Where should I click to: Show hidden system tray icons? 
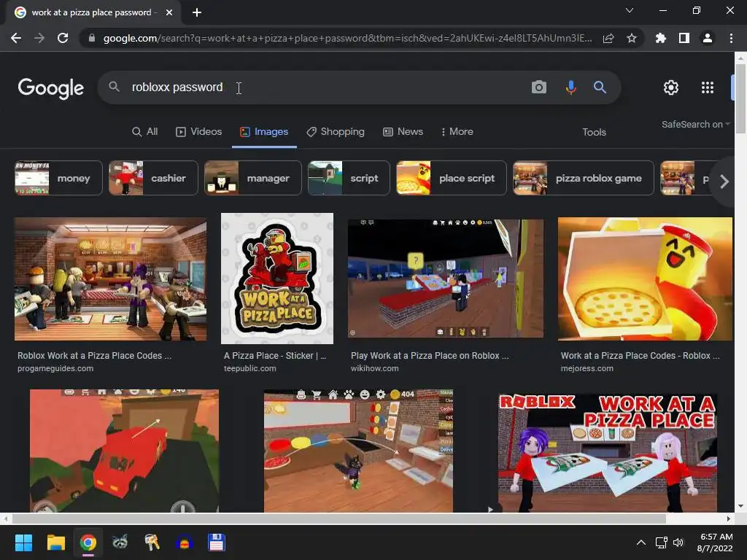(641, 542)
